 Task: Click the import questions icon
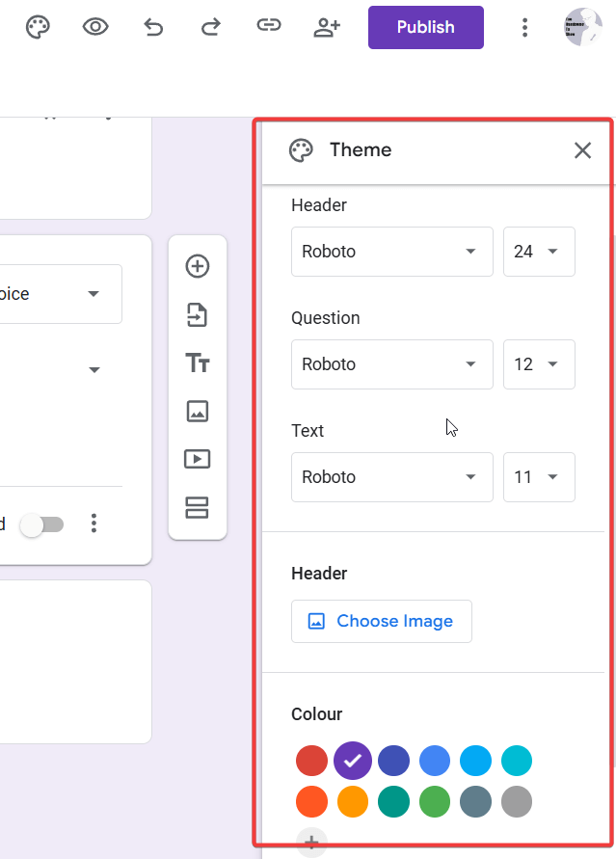198,314
